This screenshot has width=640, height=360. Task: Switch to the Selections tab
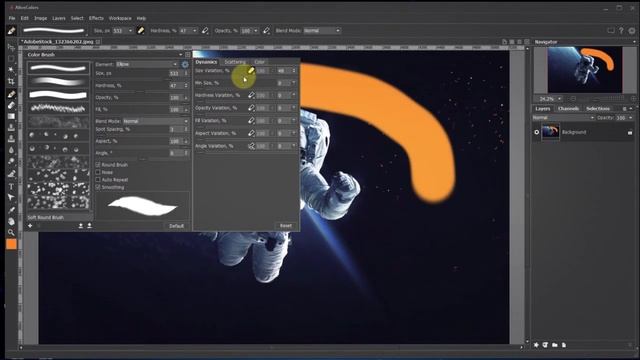click(598, 109)
